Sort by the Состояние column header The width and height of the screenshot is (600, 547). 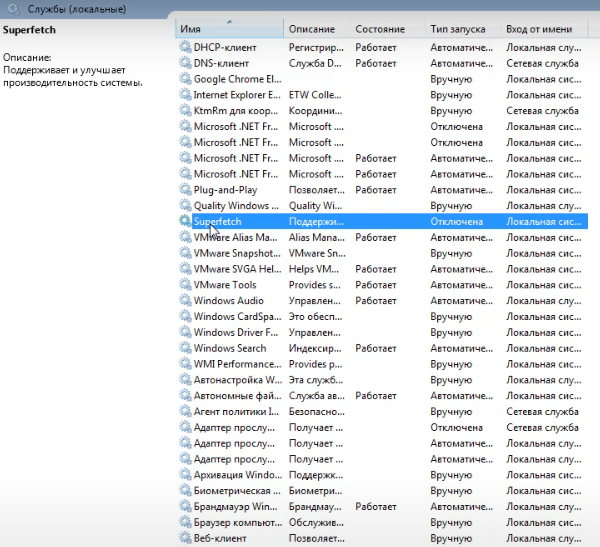tap(388, 29)
